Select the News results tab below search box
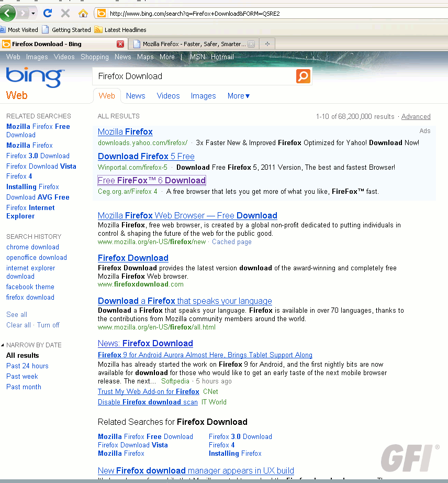The image size is (448, 483). 136,96
